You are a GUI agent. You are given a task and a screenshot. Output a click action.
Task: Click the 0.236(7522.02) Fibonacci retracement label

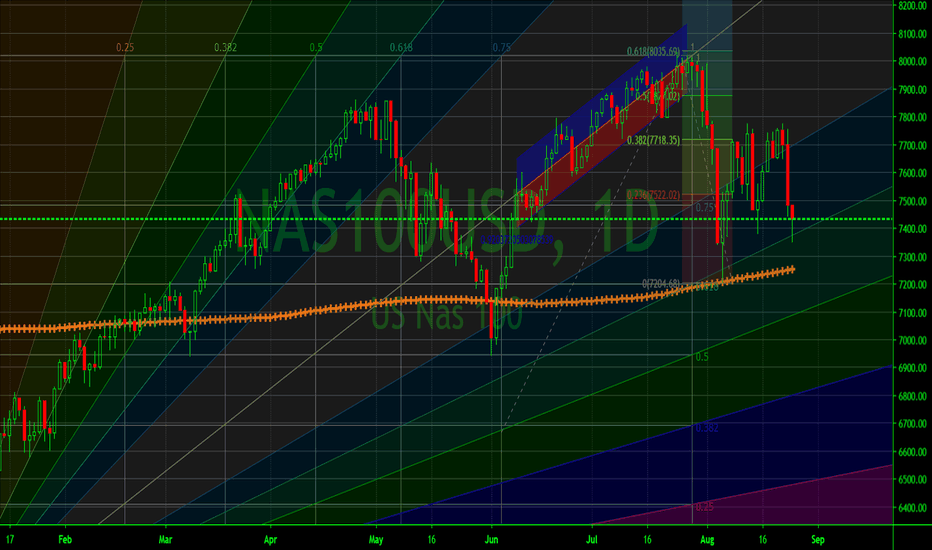point(653,195)
